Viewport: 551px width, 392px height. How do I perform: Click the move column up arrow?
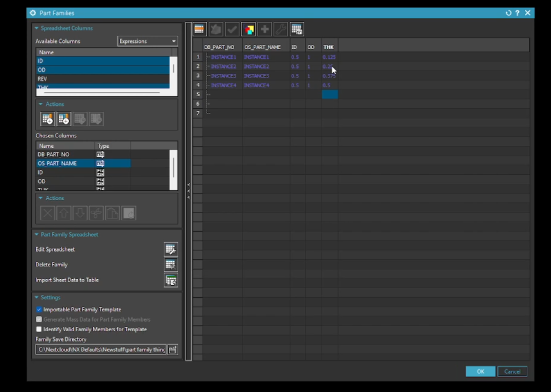pos(63,213)
